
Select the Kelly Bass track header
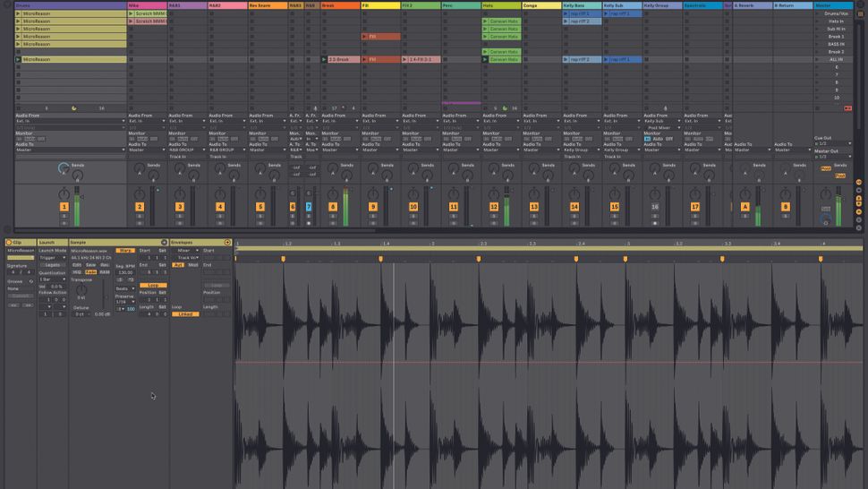[582, 5]
